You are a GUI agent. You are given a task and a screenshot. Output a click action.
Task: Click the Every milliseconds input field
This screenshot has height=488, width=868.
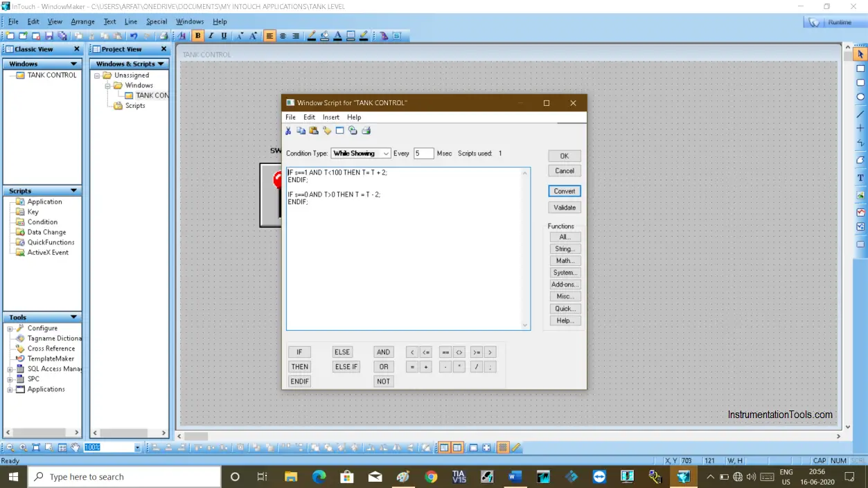pyautogui.click(x=424, y=154)
